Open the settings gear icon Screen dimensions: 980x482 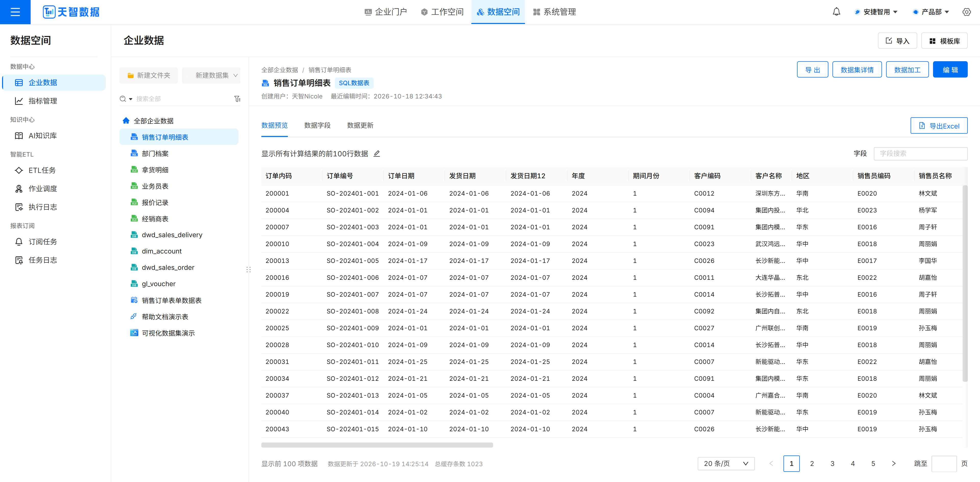pyautogui.click(x=966, y=12)
